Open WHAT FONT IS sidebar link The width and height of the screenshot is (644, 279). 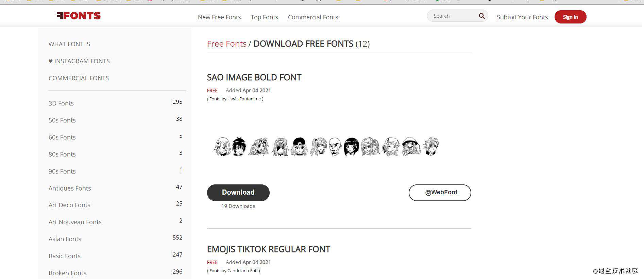click(x=69, y=44)
